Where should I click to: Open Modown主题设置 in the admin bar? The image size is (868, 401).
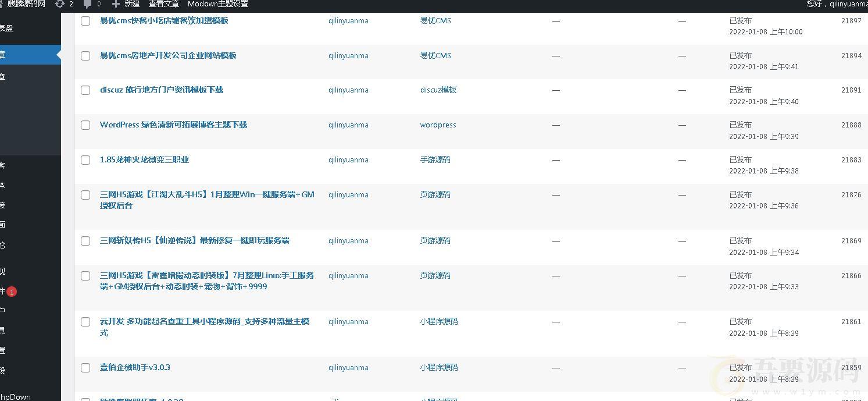(x=218, y=3)
